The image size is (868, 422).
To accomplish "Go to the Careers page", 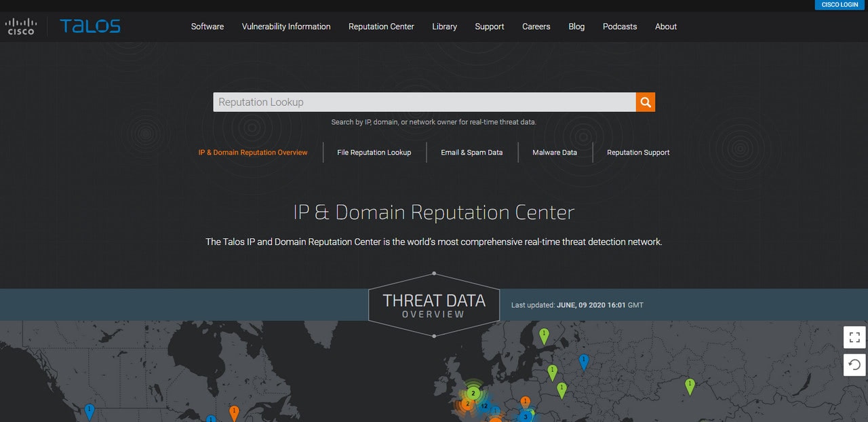I will [536, 26].
